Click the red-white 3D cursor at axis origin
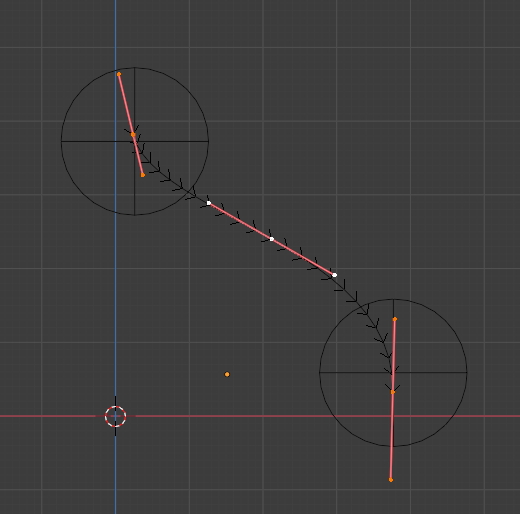Screen dimensions: 520x514 [115, 416]
